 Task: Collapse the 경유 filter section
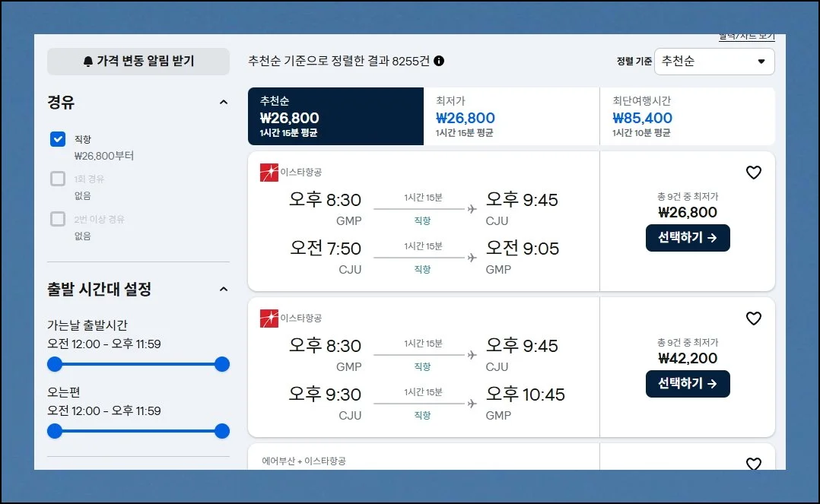(223, 103)
